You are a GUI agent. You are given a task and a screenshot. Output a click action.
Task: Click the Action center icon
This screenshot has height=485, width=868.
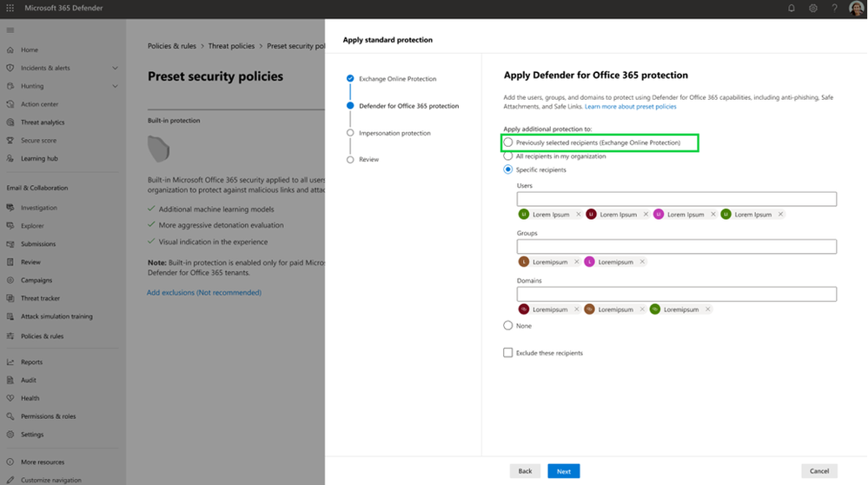click(x=10, y=104)
